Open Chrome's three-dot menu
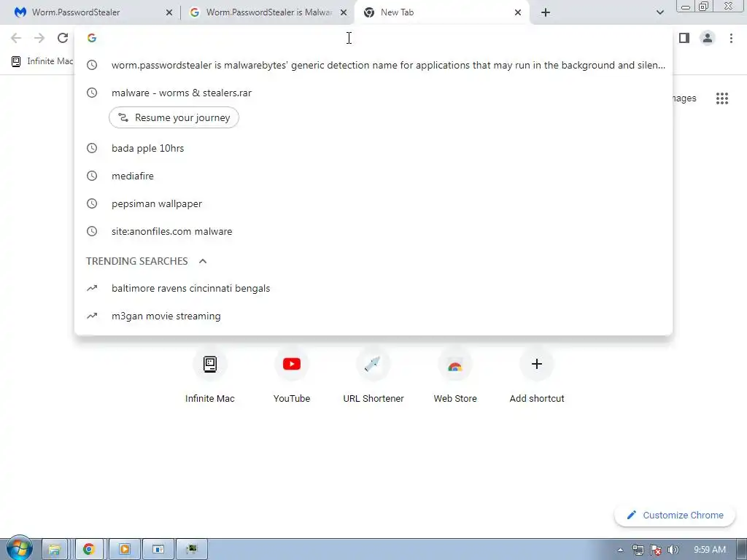 (731, 38)
